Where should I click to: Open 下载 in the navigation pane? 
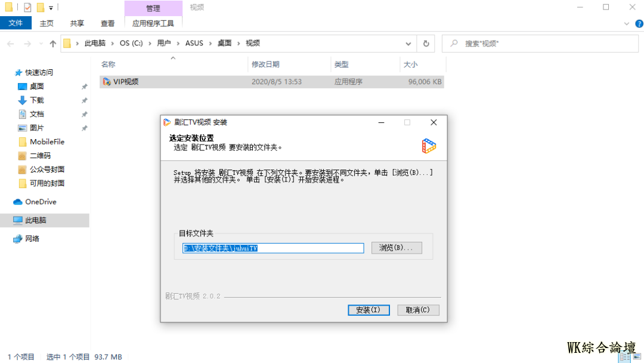36,100
